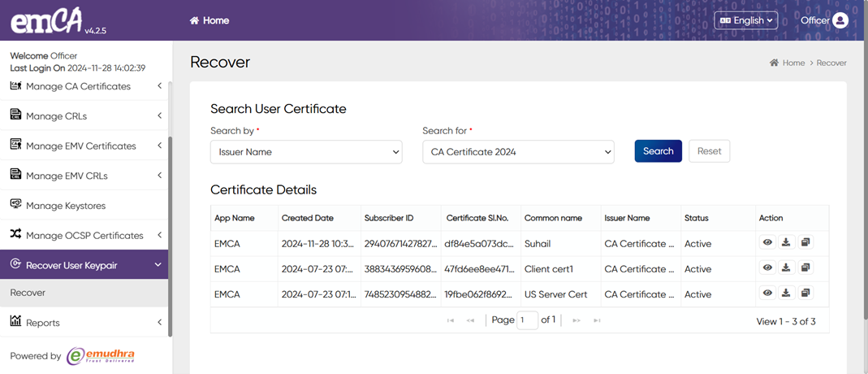The image size is (868, 374).
Task: Click copy icon in US Server Cert row
Action: 805,293
